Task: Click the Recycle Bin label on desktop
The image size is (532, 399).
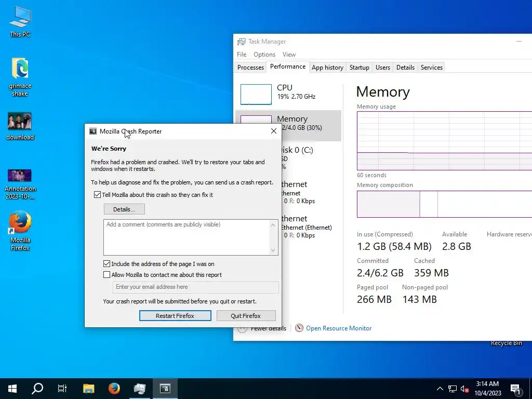Action: pos(506,343)
